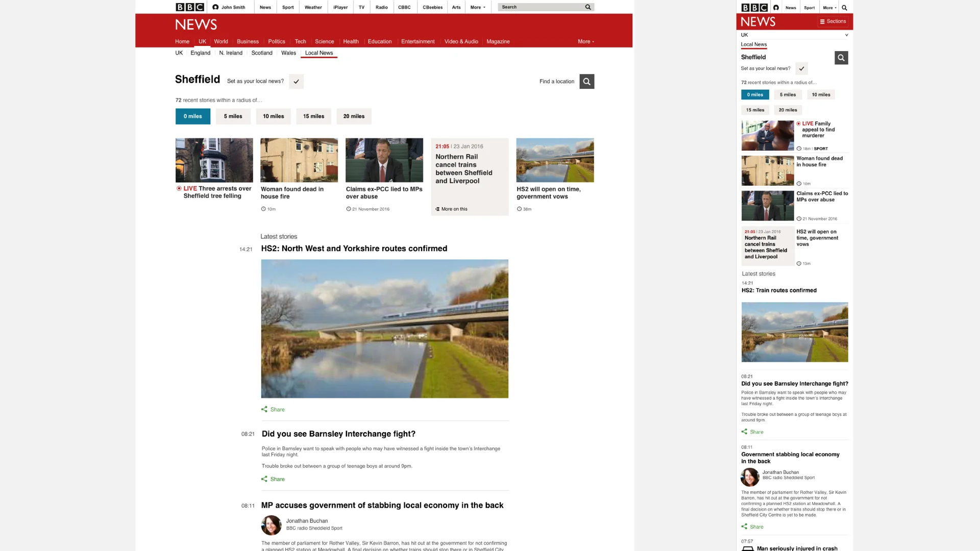Open the John Smith account profile
Image resolution: width=980 pixels, height=551 pixels.
click(x=229, y=7)
